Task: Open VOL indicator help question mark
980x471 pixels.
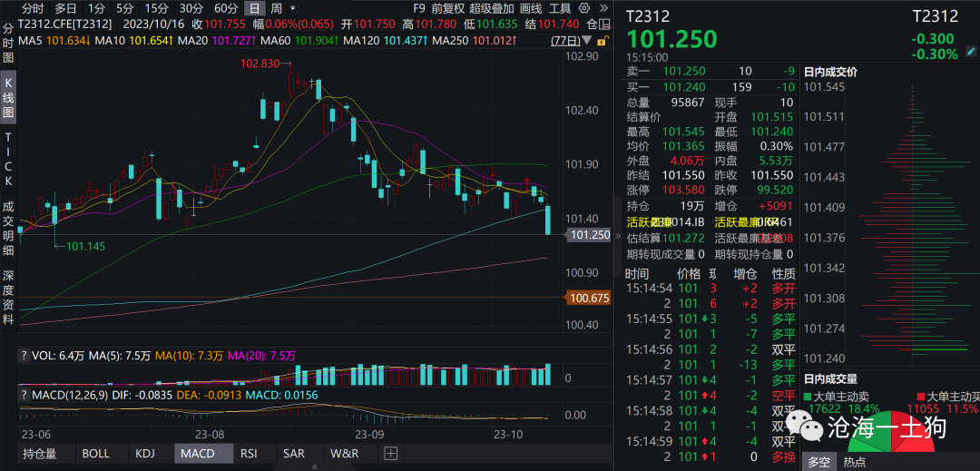Action: pos(24,356)
